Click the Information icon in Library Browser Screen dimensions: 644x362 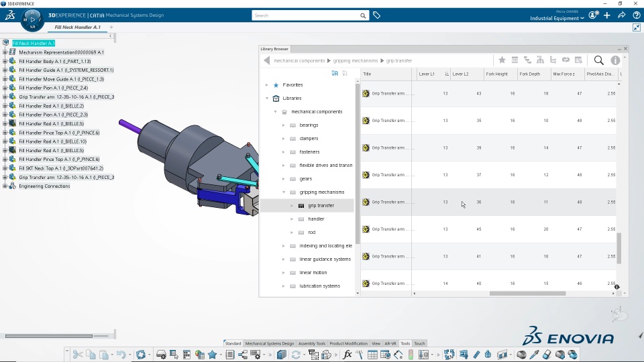tap(615, 60)
